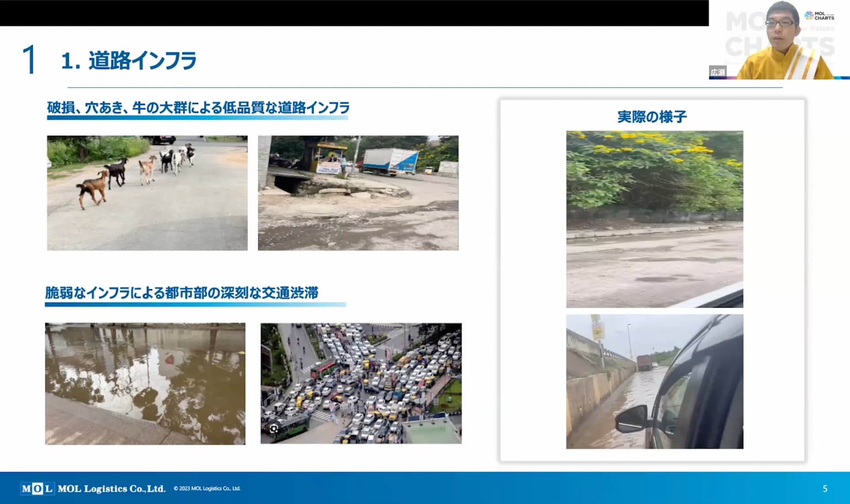Click the 実際の様子 panel heading
Viewport: 850px width, 504px height.
click(652, 117)
